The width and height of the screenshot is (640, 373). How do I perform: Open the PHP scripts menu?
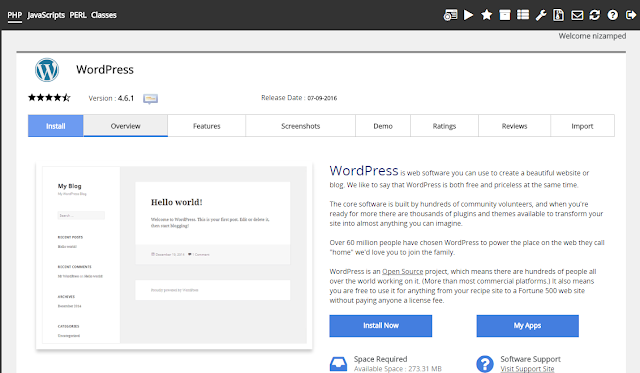[15, 15]
